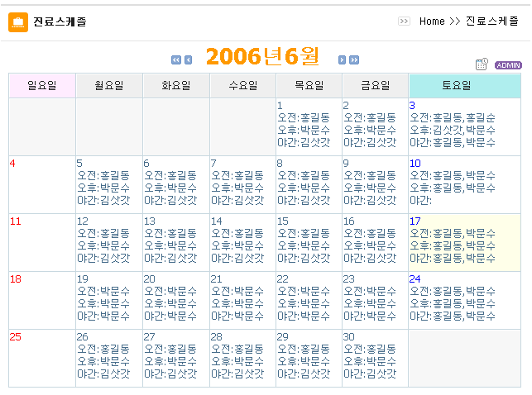The width and height of the screenshot is (532, 395).
Task: Click 오후:박문수 on June 6
Action: point(170,188)
